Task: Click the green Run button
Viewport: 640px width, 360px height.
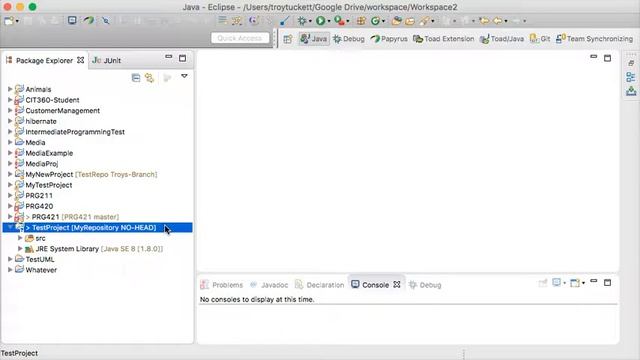Action: [320, 20]
